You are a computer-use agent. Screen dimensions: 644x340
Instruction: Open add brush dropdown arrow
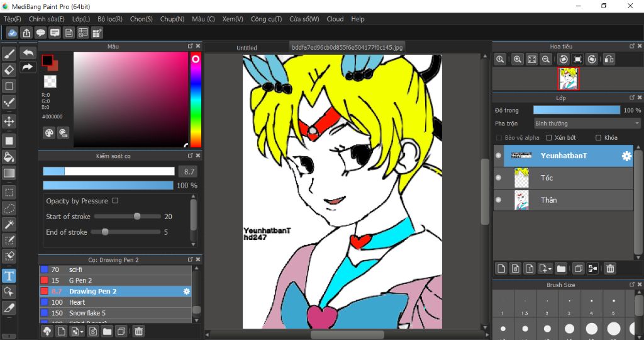82,331
